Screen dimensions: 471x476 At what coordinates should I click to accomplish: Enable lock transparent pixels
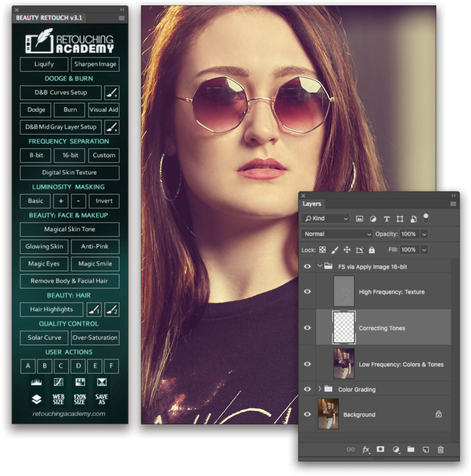[322, 250]
